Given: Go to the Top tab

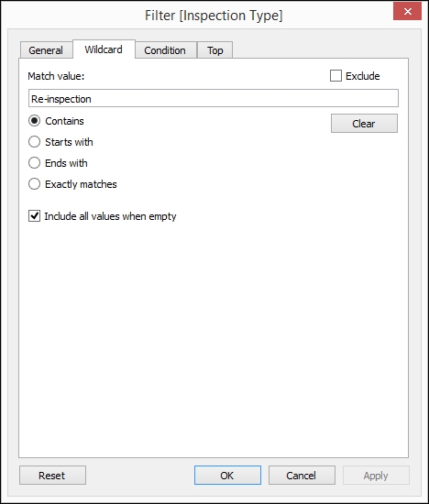Looking at the screenshot, I should point(214,50).
